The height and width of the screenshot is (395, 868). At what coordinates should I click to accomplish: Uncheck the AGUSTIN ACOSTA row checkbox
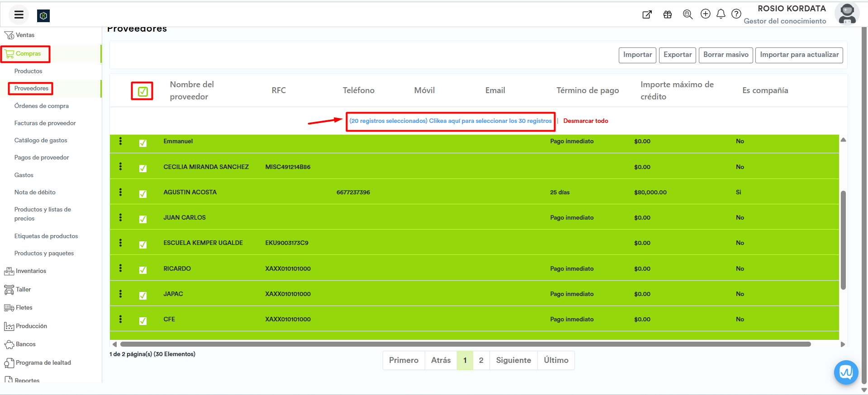[143, 194]
